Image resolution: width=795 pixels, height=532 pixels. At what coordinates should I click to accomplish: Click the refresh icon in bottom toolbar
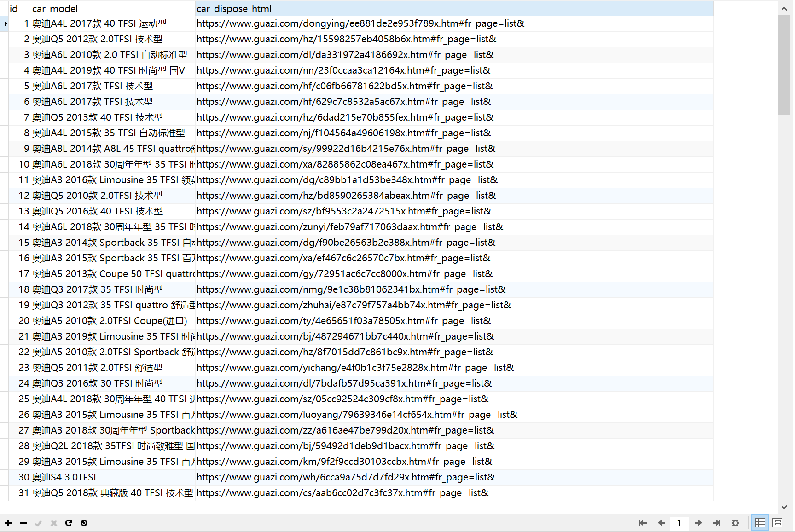69,523
